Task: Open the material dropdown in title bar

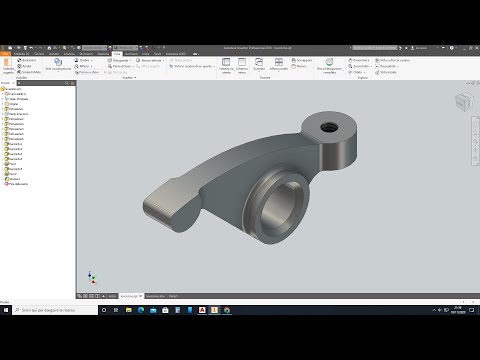Action: click(x=95, y=48)
